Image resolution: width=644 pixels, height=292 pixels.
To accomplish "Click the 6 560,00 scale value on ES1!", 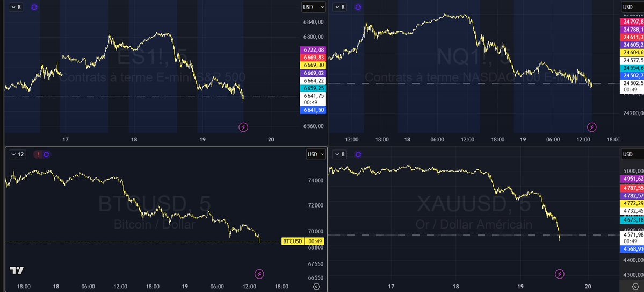I will pos(314,126).
